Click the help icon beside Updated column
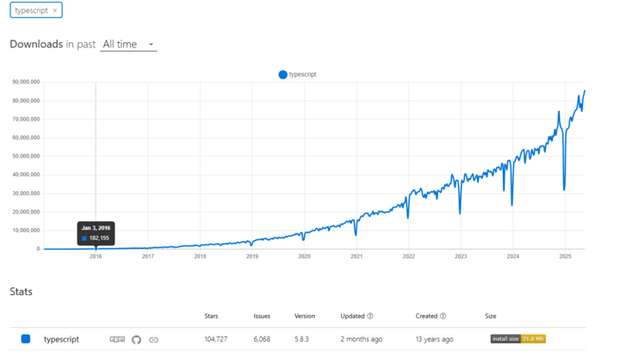Viewport: 620px width, 364px height. pos(370,316)
